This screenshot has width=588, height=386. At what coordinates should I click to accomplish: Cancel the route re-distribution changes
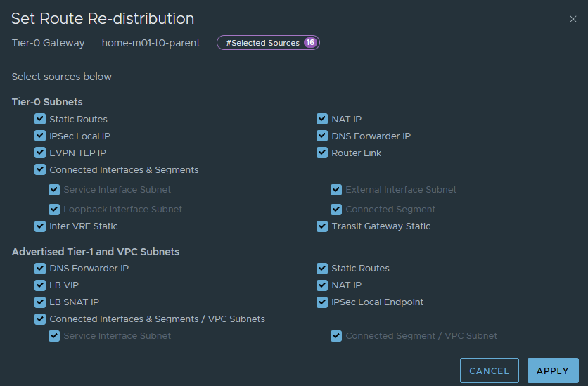click(489, 371)
